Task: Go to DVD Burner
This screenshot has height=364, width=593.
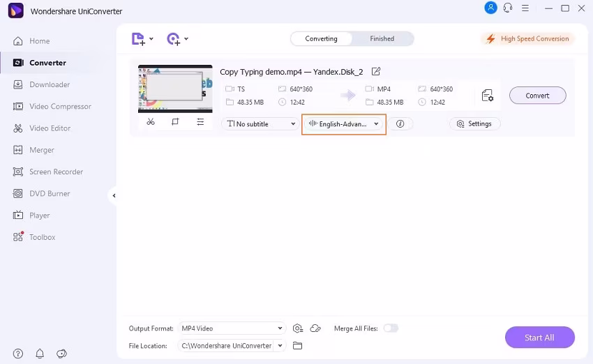Action: pos(49,194)
